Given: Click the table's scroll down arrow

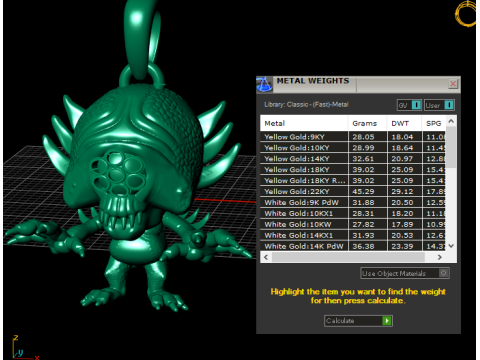Looking at the screenshot, I should click(451, 246).
